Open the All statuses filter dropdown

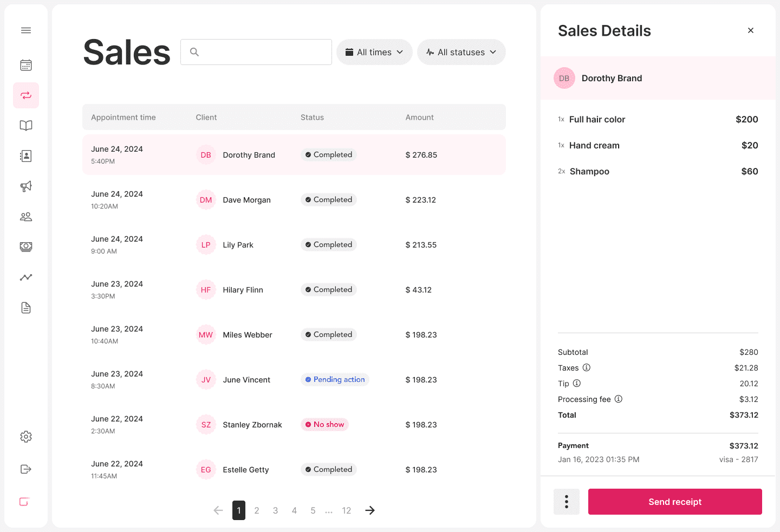[x=461, y=52]
